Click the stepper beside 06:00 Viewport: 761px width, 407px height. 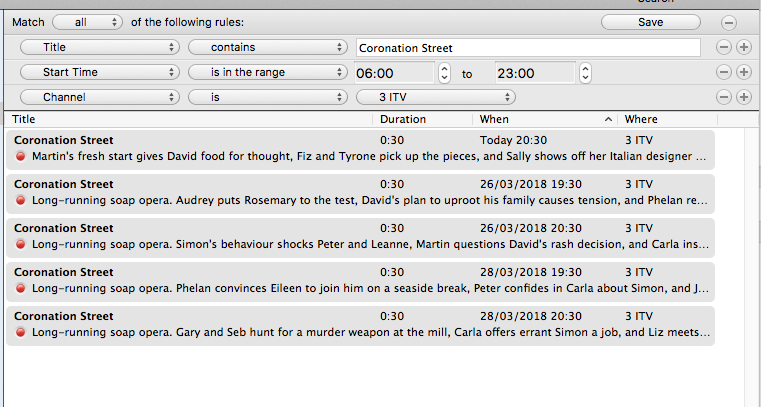pos(444,73)
